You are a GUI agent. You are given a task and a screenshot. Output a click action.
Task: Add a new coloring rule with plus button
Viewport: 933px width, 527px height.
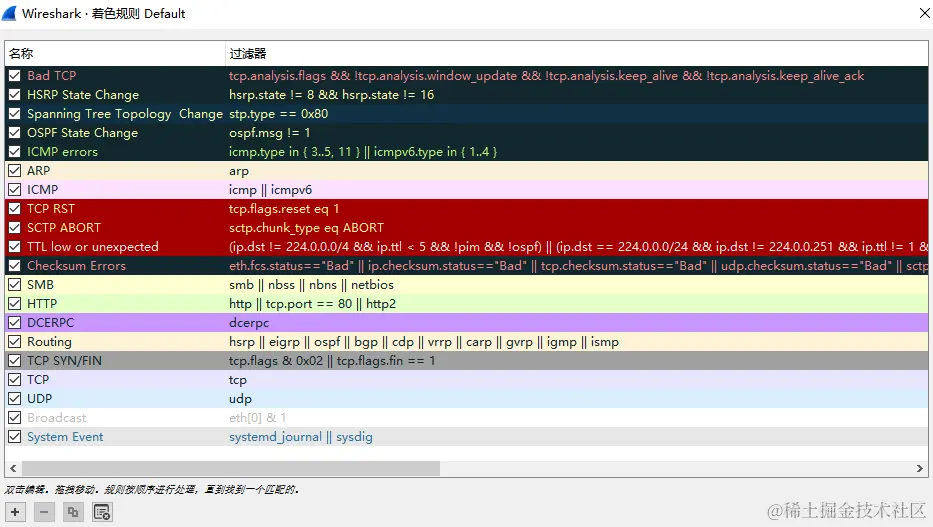(x=15, y=512)
